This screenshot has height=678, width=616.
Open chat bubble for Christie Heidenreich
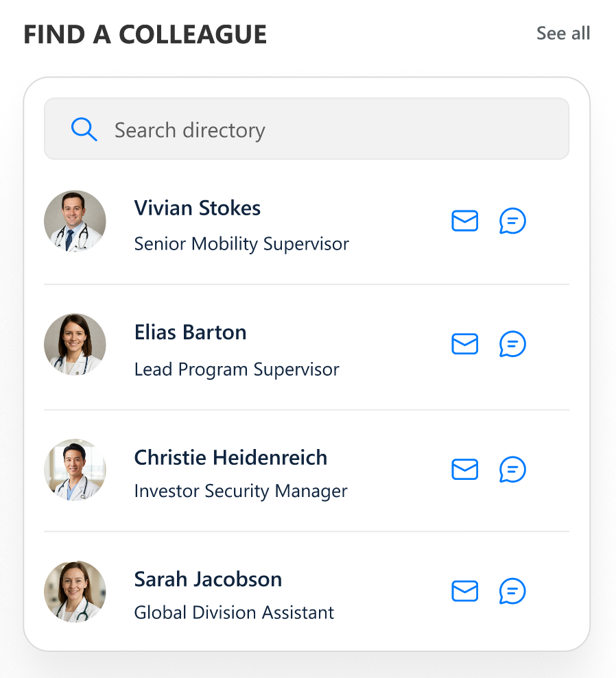pos(512,470)
